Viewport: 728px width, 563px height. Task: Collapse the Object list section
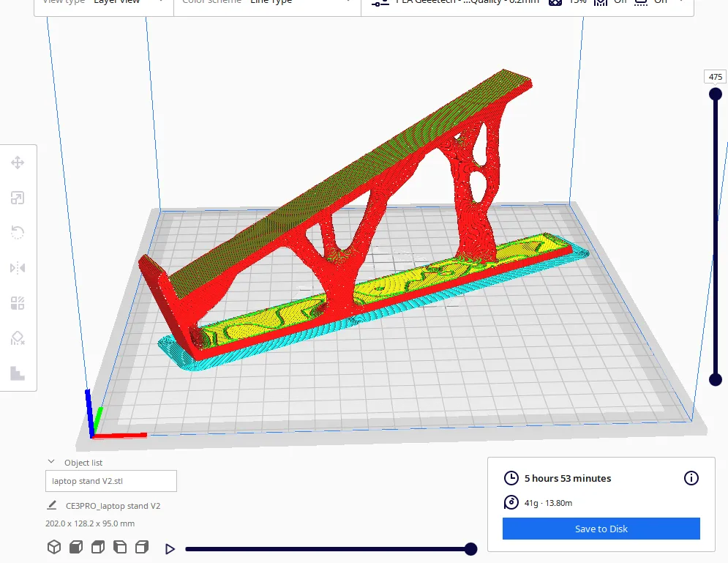(51, 462)
